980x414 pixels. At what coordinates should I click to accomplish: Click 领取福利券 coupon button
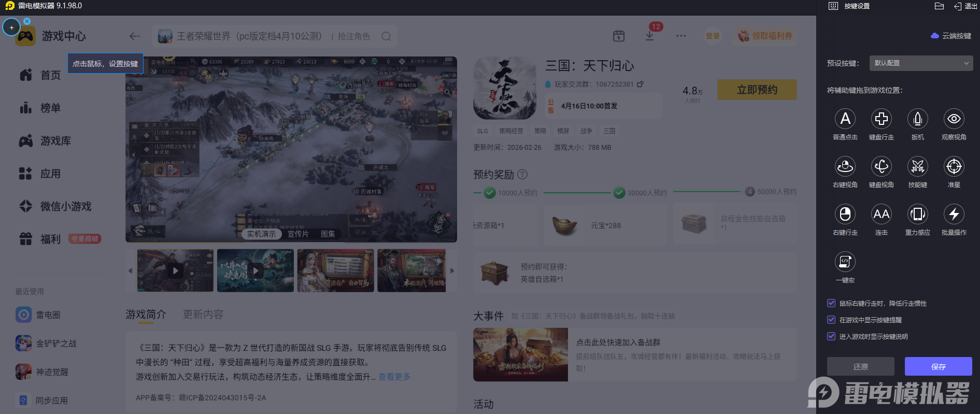(x=765, y=36)
